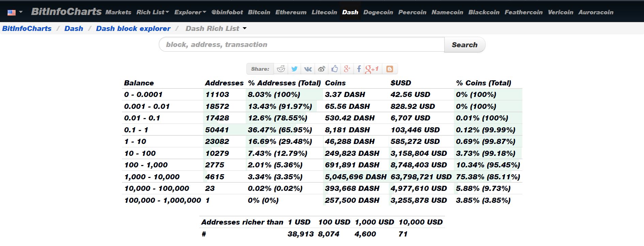Switch to the Feathercoin page
The image size is (644, 246).
point(523,12)
